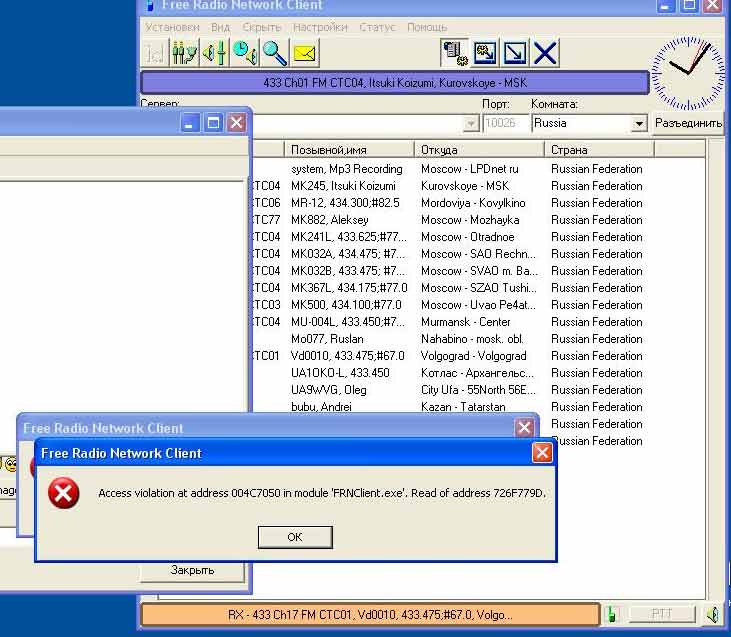The image size is (731, 637).
Task: Click 'Kazan - Tatarstan' location cell
Action: 463,407
